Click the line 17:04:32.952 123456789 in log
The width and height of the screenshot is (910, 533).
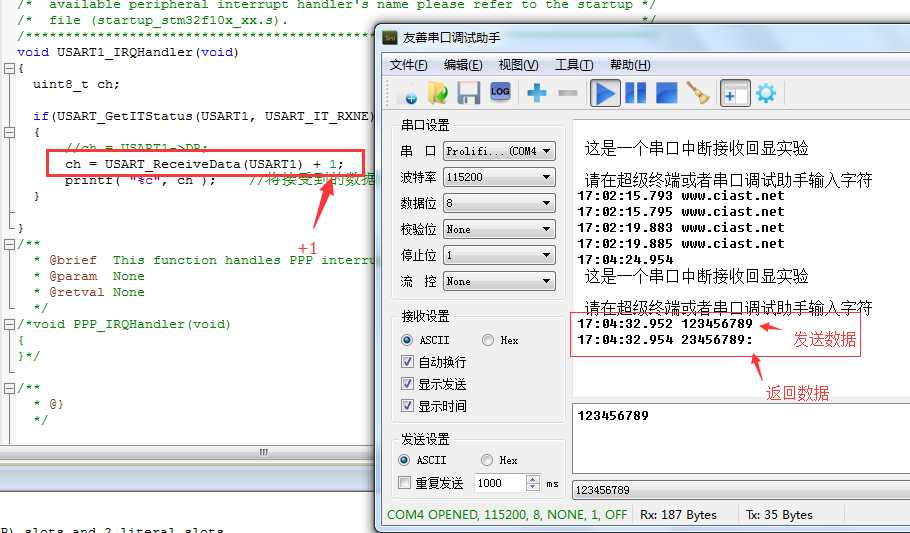pyautogui.click(x=665, y=324)
